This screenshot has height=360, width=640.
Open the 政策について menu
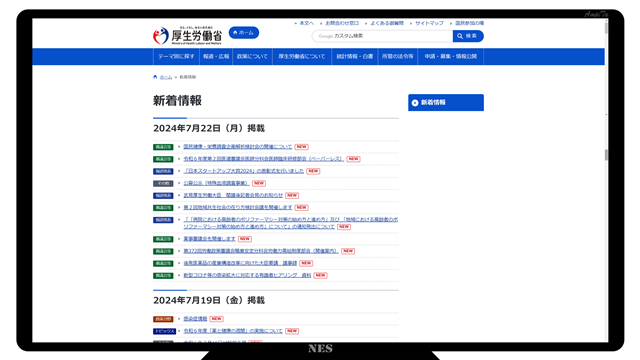(x=252, y=56)
